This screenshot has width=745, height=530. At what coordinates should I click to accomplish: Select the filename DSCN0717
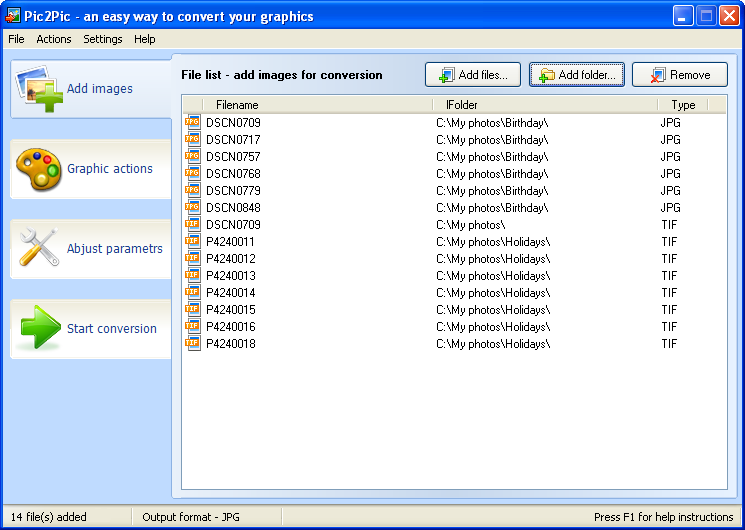click(233, 140)
